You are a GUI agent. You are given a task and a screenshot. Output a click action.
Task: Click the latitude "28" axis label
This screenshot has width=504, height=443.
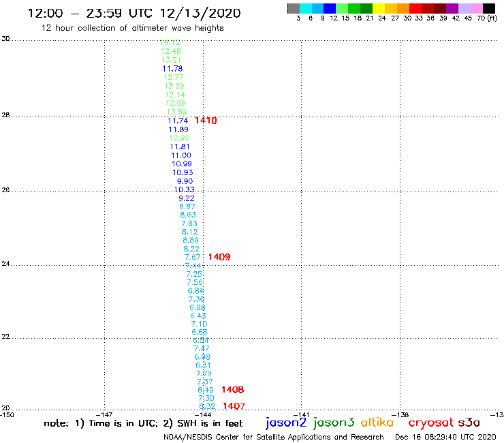5,115
